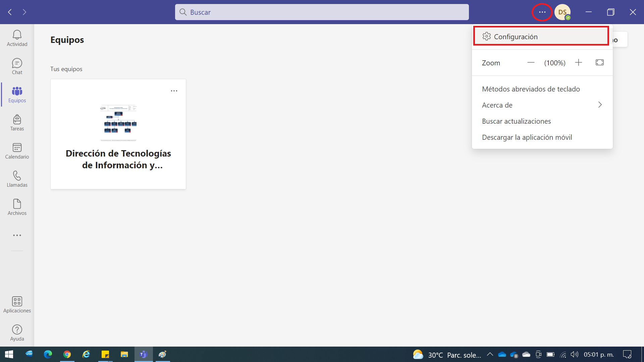Toggle full screen mode next to zoom

tap(599, 63)
